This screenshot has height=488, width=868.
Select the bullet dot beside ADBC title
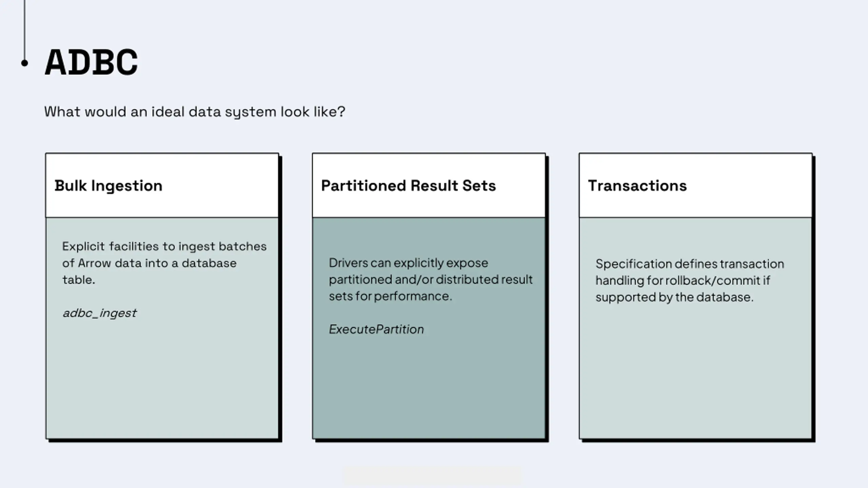(24, 63)
